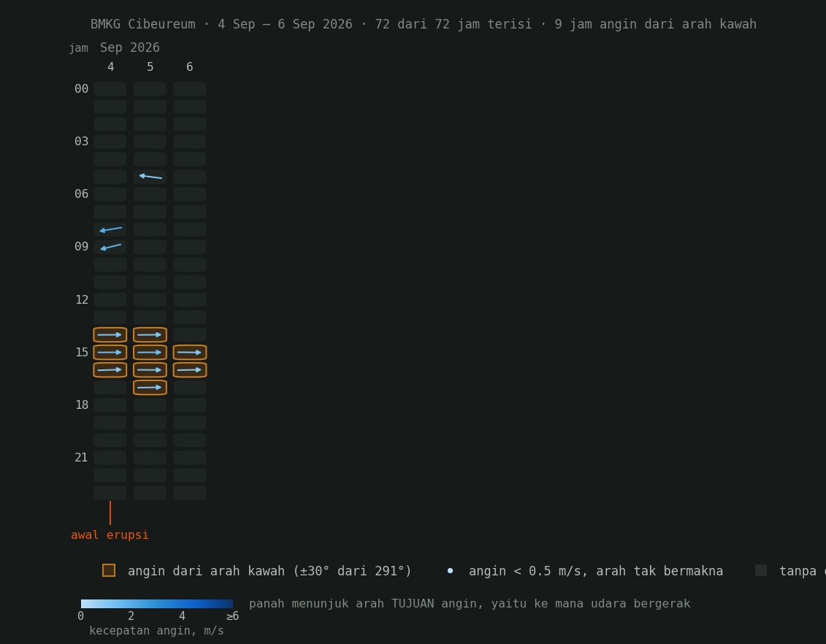Click the "jam" axis label

point(78,48)
